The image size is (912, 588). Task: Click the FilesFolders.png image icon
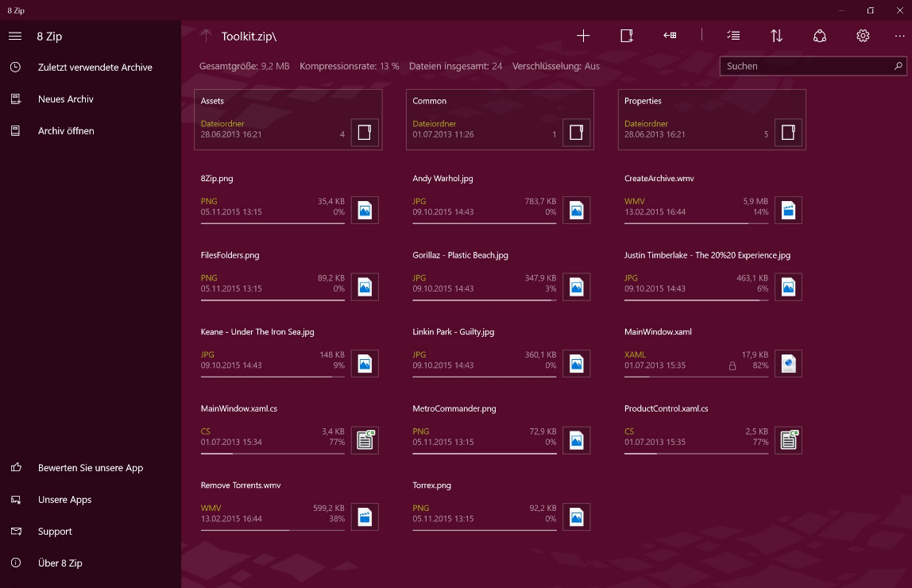click(365, 287)
